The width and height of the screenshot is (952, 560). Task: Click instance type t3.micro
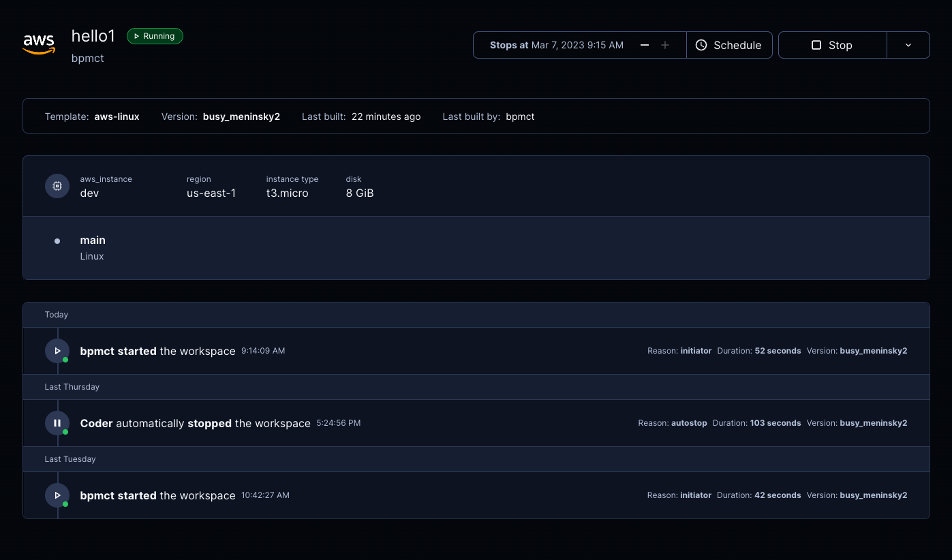287,193
